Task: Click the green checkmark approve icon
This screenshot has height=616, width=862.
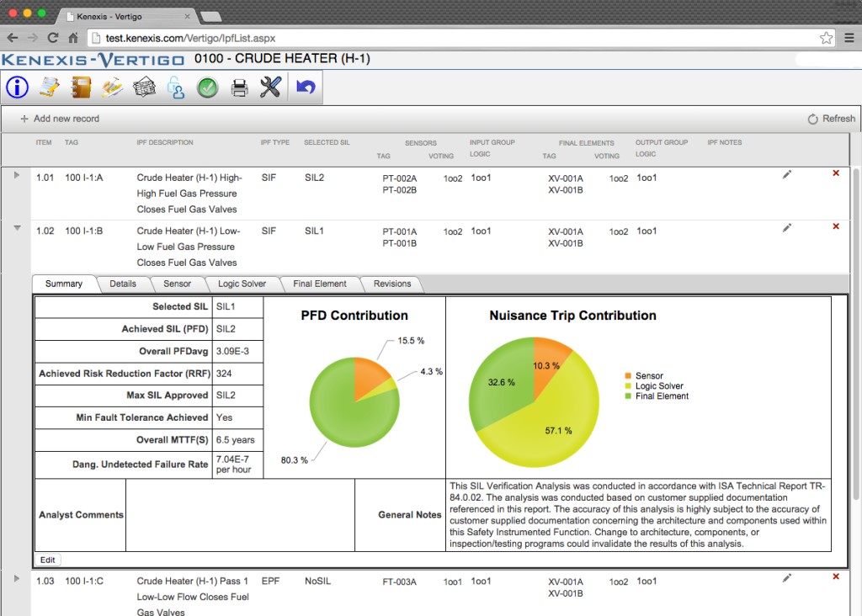Action: click(x=208, y=87)
